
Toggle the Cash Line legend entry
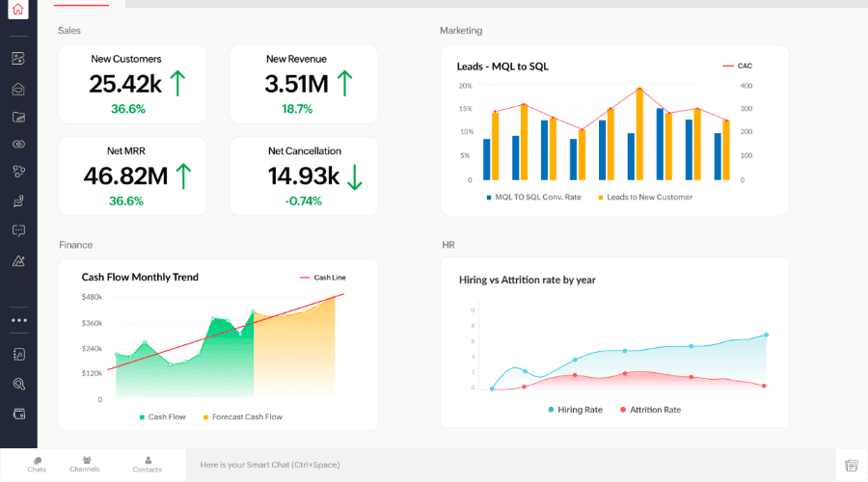pyautogui.click(x=323, y=278)
